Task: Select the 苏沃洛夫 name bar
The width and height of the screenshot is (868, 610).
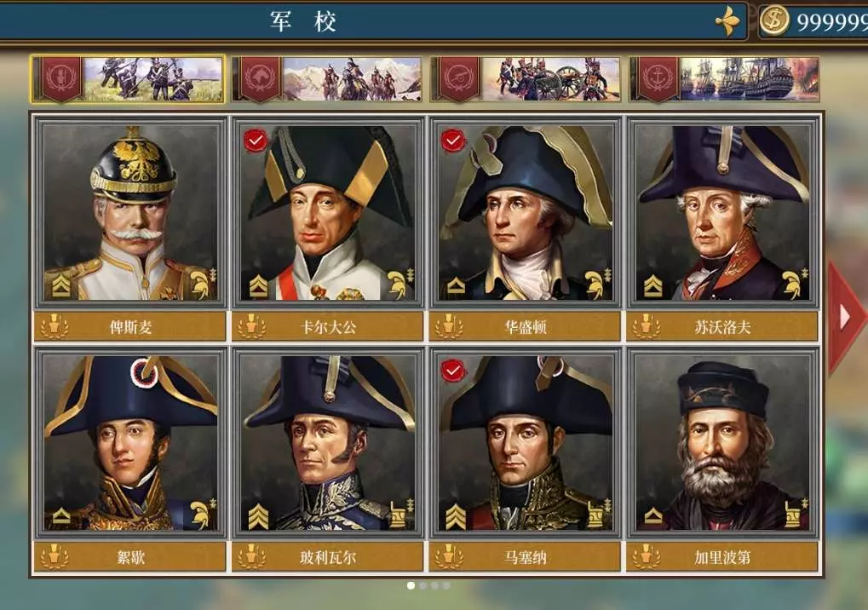Action: [721, 326]
